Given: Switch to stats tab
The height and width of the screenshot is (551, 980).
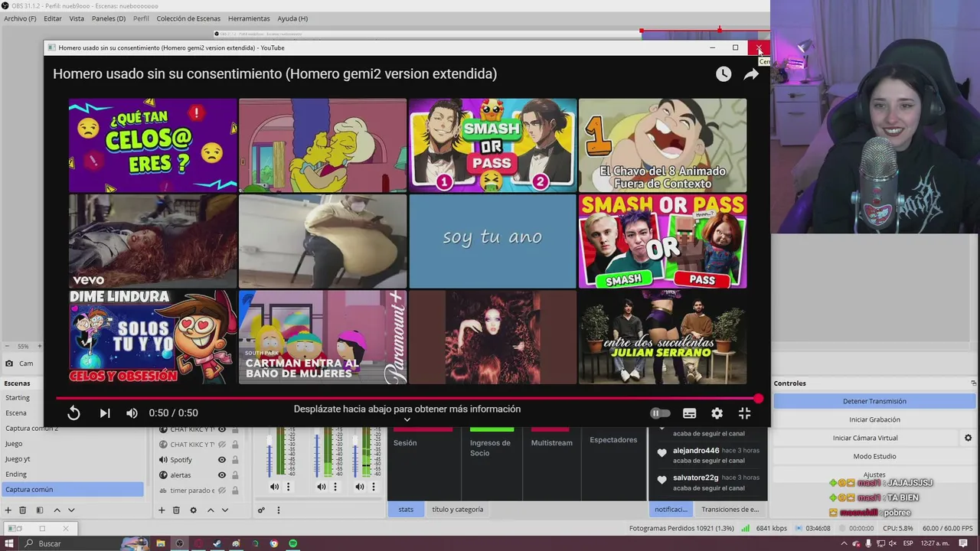Looking at the screenshot, I should pos(406,510).
